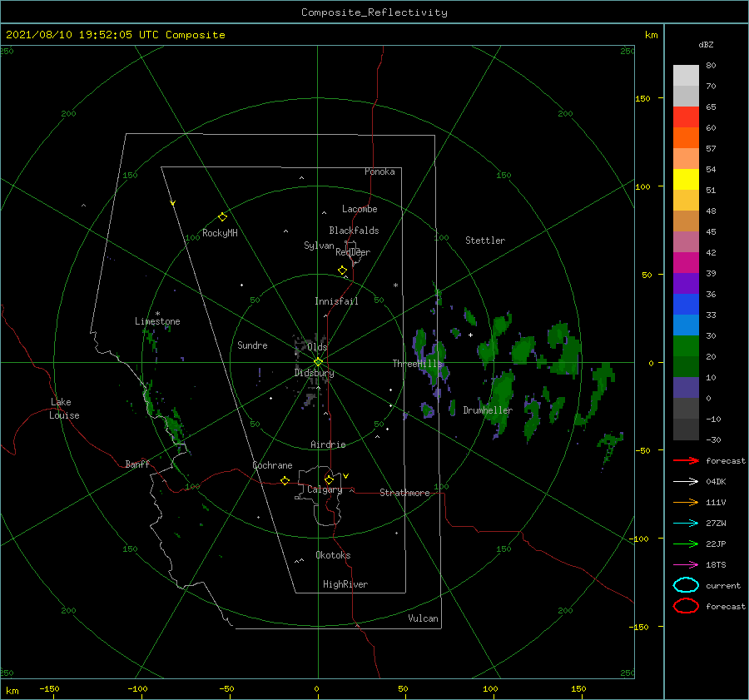Pick the dark green 10-20 dBZ swatch

tap(686, 367)
